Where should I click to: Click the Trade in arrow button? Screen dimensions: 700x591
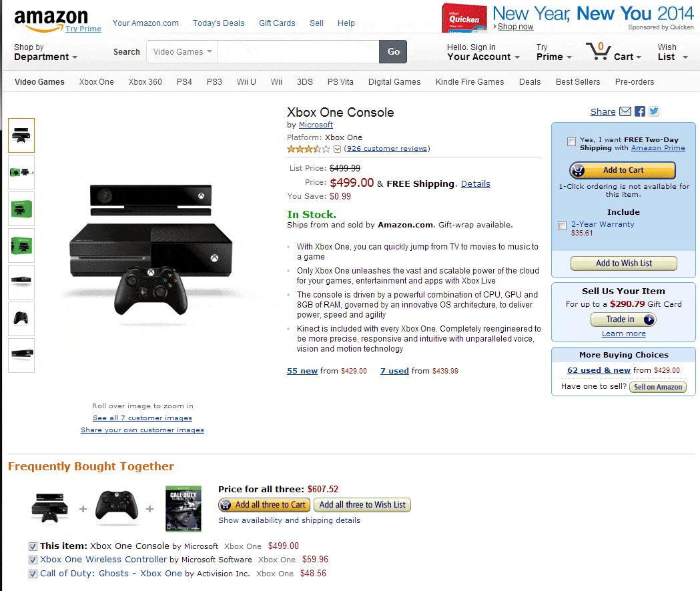coord(649,320)
